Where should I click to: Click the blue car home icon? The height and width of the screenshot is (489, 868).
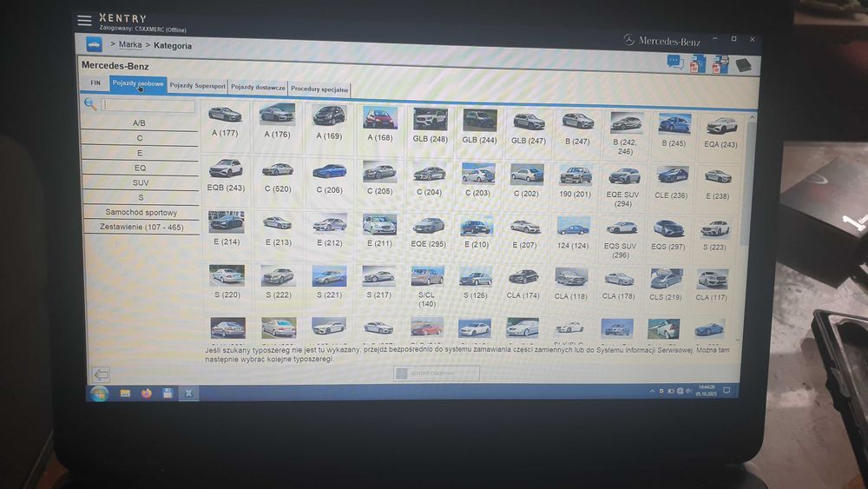click(94, 44)
